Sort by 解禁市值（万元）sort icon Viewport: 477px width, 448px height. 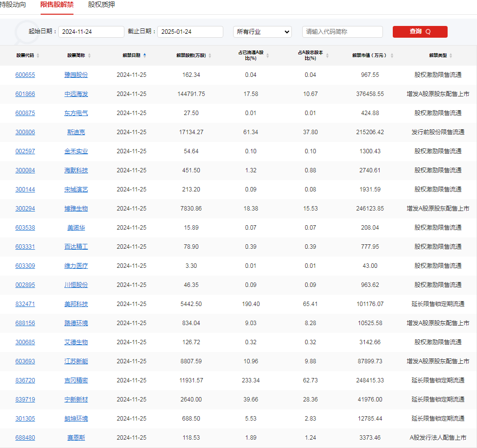[x=392, y=55]
